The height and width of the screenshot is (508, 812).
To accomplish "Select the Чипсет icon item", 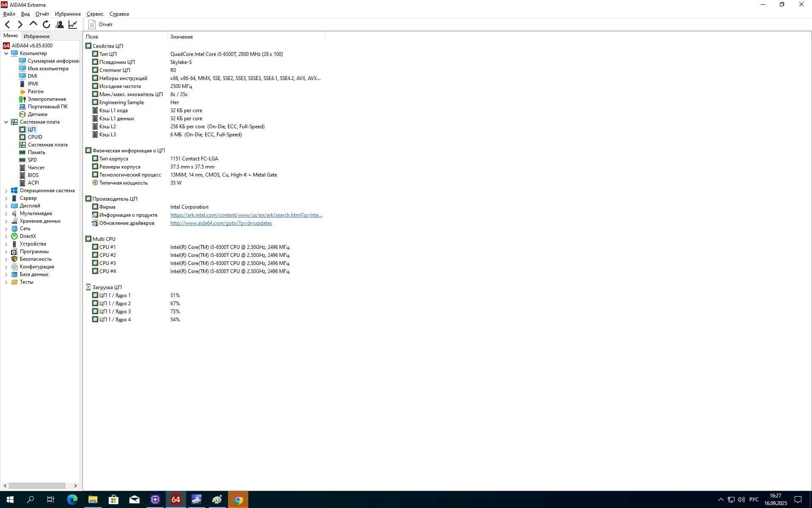I will click(x=32, y=168).
